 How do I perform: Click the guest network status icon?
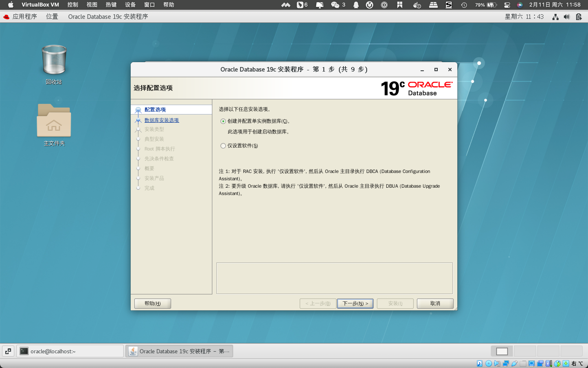[556, 17]
